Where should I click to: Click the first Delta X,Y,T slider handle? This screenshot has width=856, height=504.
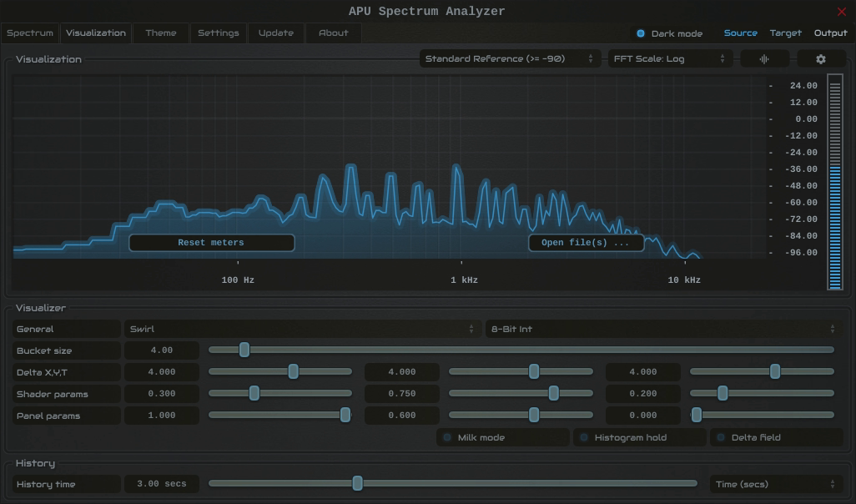point(293,372)
